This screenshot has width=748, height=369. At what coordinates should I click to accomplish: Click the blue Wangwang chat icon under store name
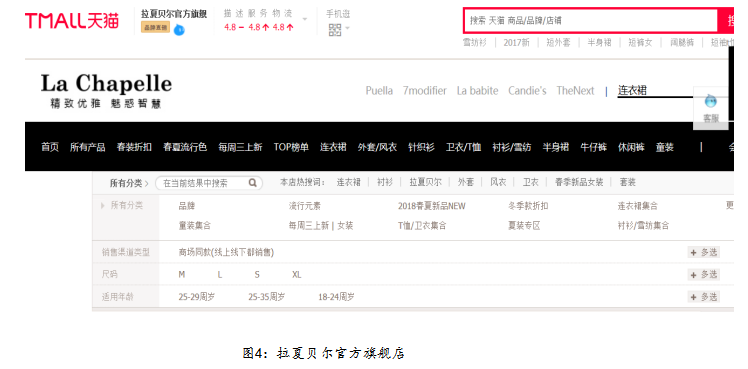[x=179, y=30]
